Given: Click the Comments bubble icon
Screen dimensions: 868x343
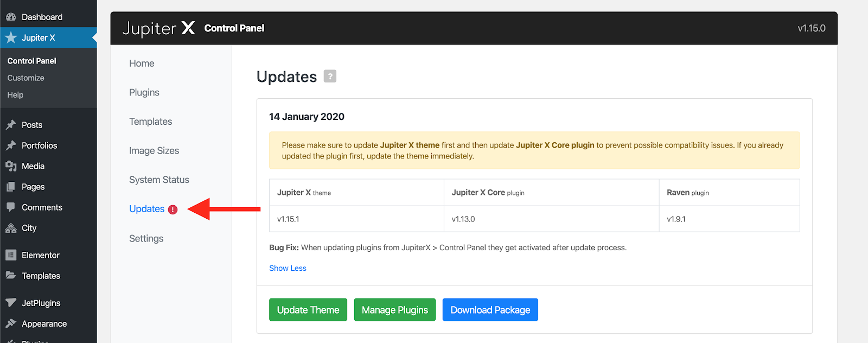Looking at the screenshot, I should coord(11,207).
